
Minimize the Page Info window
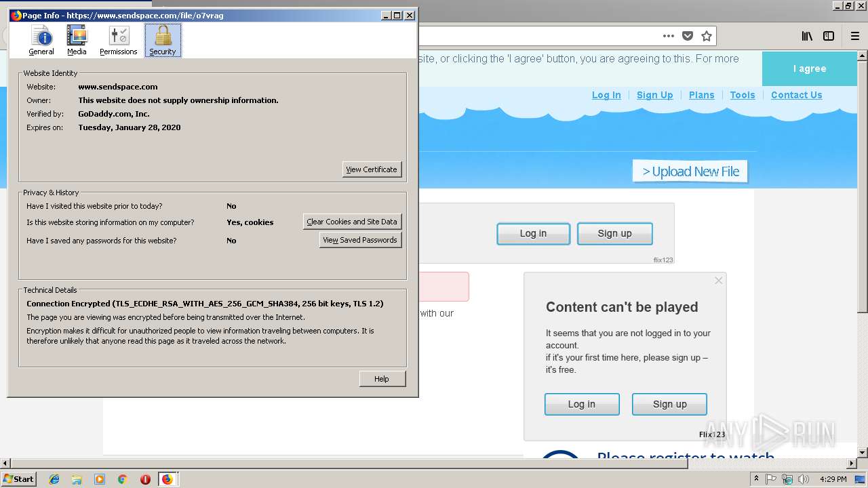[x=386, y=16]
